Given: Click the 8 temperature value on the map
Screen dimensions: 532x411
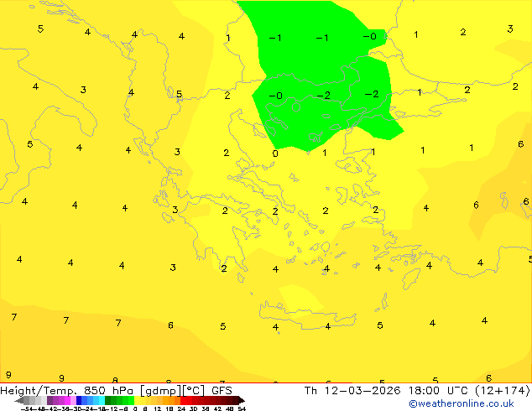Looking at the screenshot, I should pos(115,380).
